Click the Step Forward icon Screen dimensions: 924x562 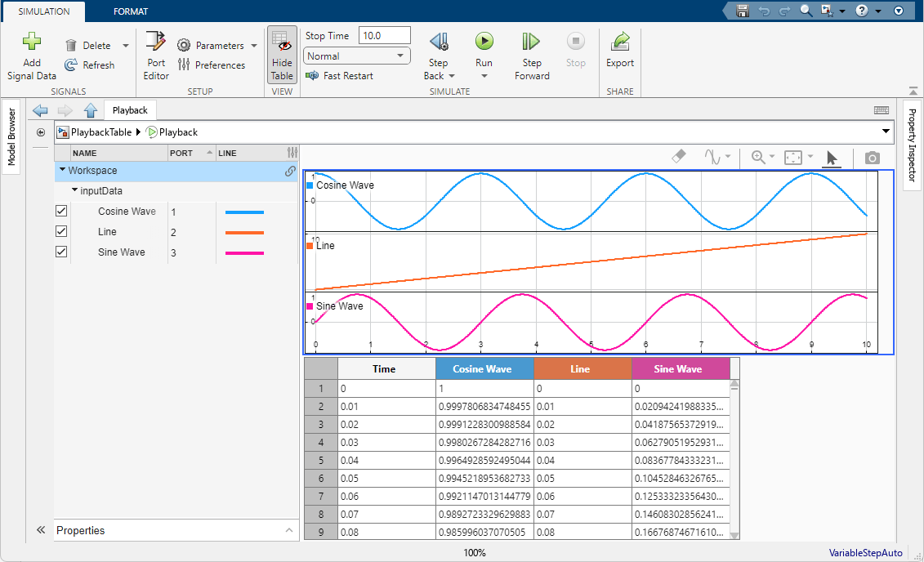(531, 41)
